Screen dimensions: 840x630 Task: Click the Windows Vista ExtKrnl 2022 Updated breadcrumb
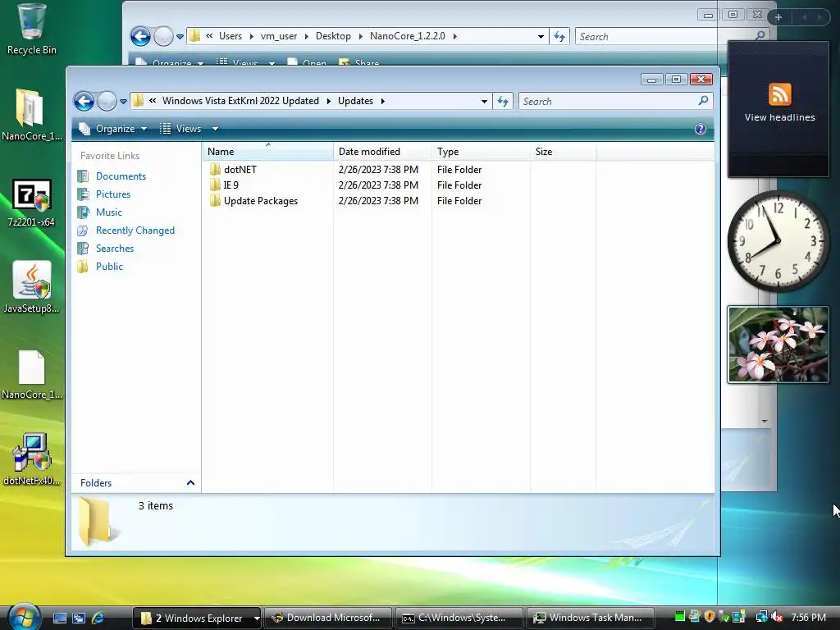tap(240, 101)
